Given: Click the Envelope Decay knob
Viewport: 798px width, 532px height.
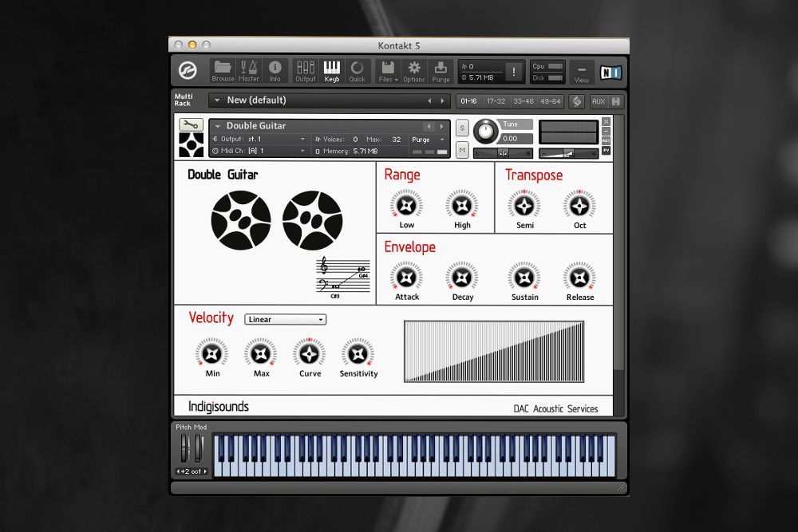Looking at the screenshot, I should (x=461, y=278).
